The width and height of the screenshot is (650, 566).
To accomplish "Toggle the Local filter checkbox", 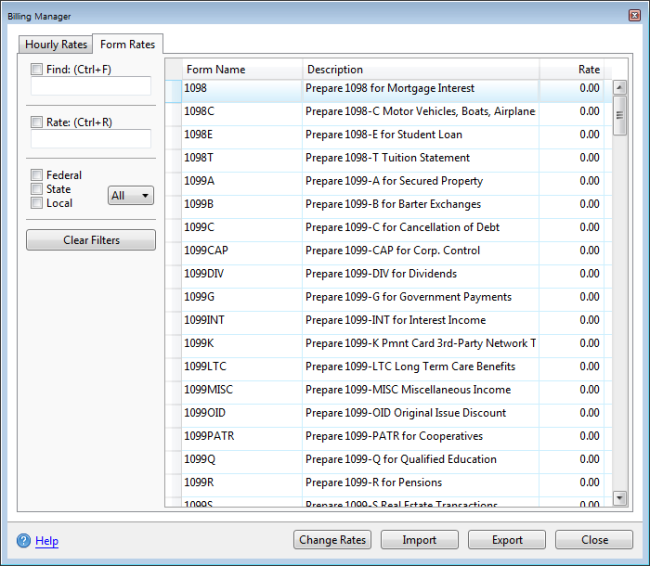I will pyautogui.click(x=37, y=203).
